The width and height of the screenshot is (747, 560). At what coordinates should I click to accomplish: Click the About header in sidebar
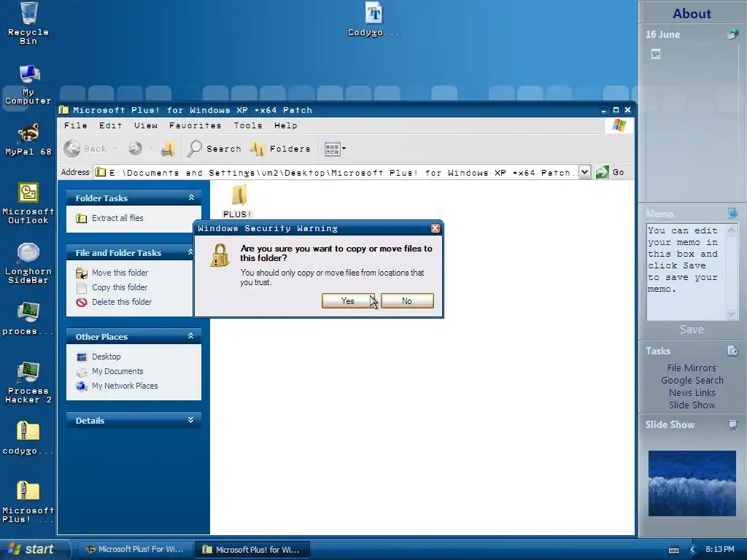(x=692, y=14)
